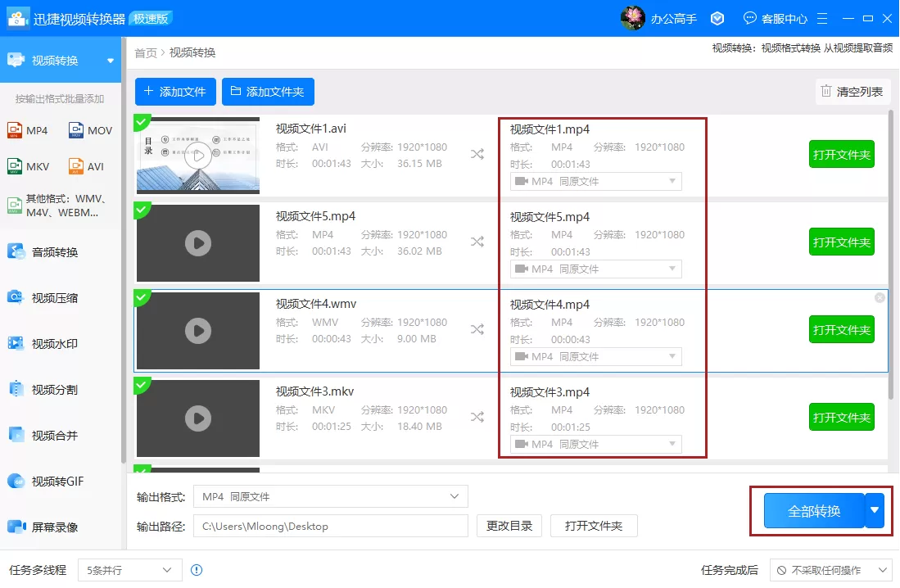900x588 pixels.
Task: Expand the 输出格式 MP4 同原文件 dropdown
Action: 331,496
